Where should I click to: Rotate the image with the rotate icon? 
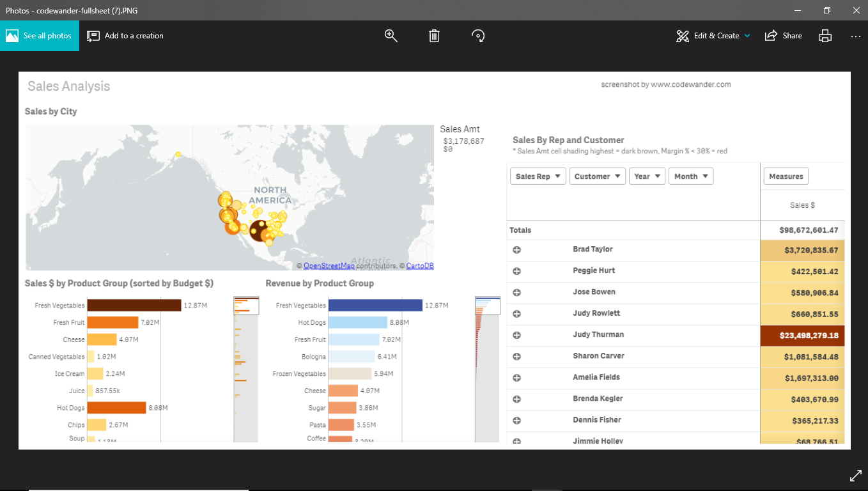(x=478, y=36)
